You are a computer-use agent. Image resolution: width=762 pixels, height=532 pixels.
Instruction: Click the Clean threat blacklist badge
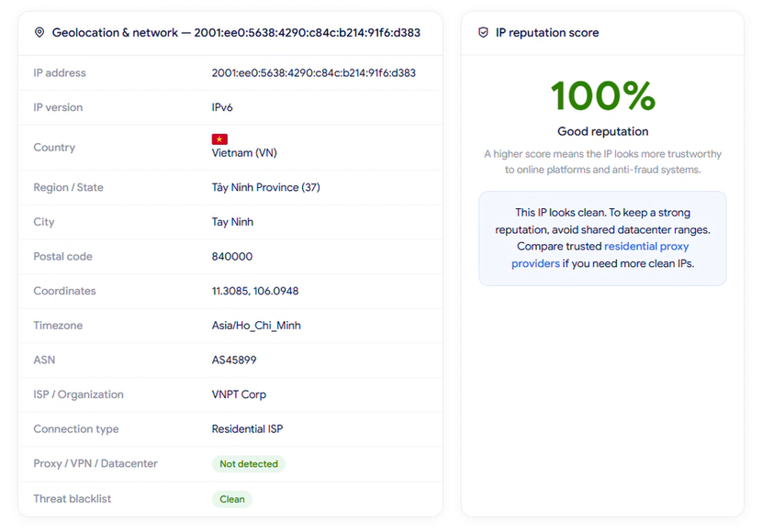coord(231,499)
